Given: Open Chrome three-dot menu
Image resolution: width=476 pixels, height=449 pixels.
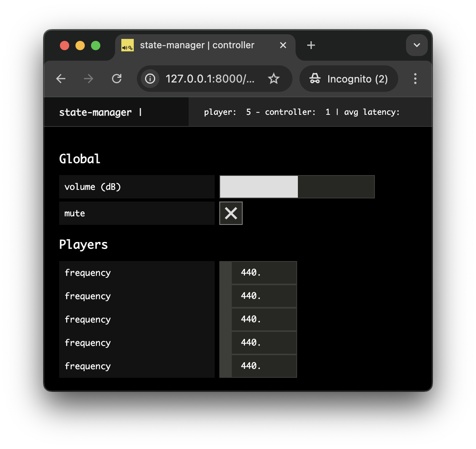Looking at the screenshot, I should 415,79.
